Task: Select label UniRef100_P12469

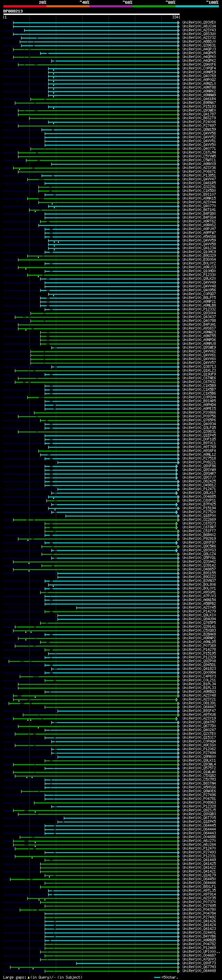Action: pos(199,948)
